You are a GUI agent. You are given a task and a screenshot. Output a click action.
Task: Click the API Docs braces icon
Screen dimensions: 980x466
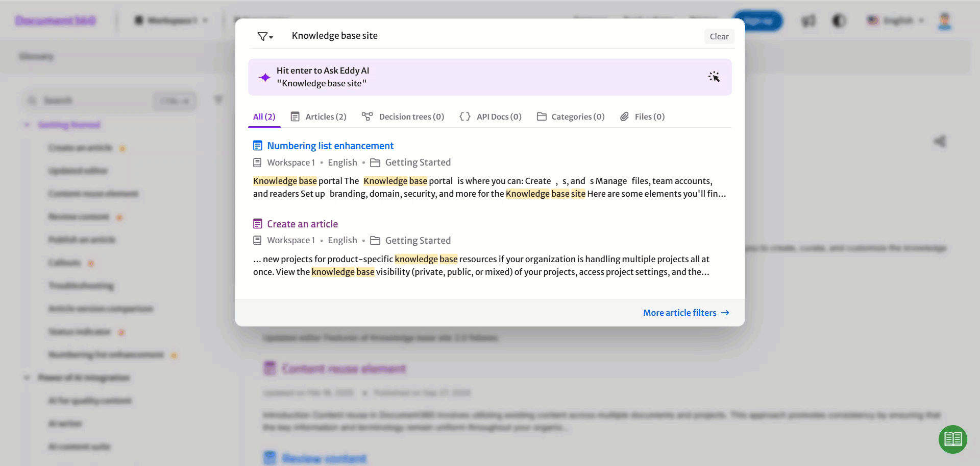coord(464,116)
